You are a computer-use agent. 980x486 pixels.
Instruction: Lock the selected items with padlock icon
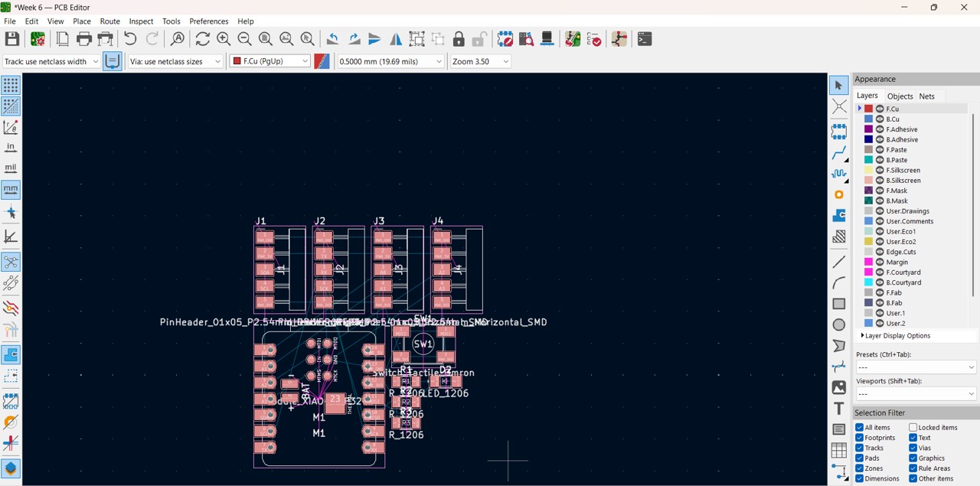pos(459,39)
